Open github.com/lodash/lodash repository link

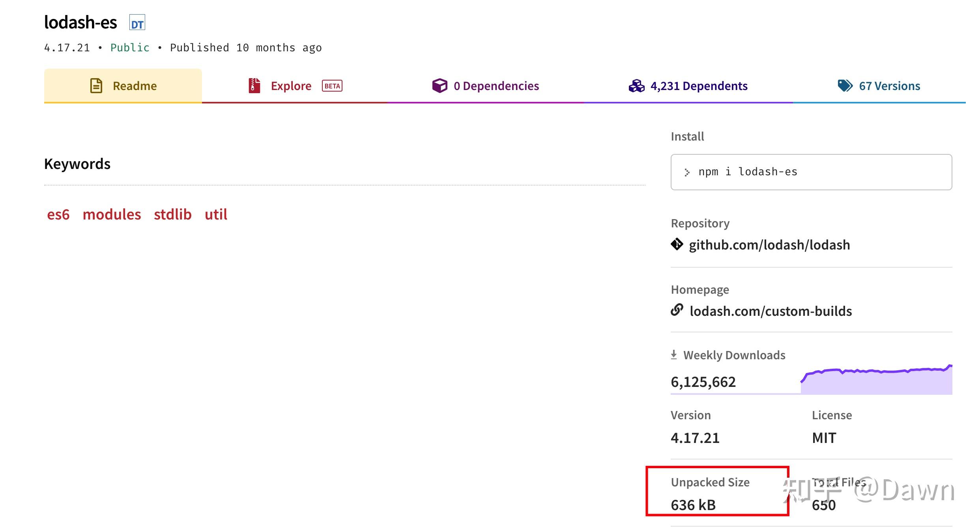point(769,245)
